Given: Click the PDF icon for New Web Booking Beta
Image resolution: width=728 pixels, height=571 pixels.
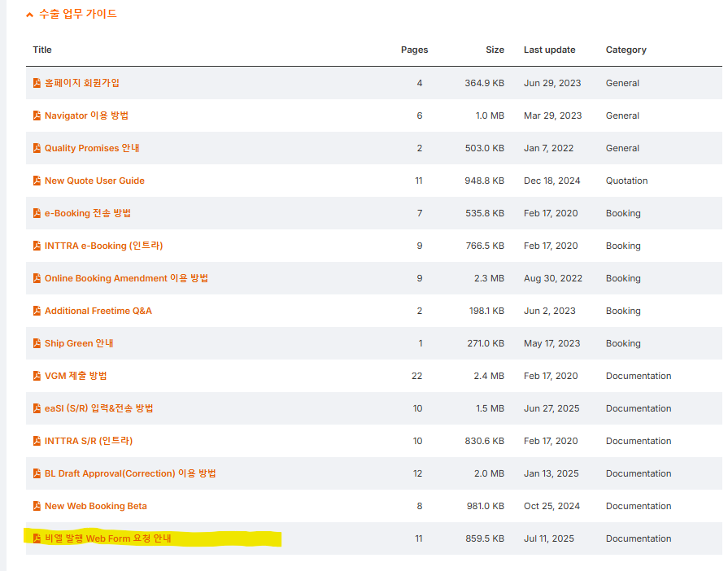Looking at the screenshot, I should (37, 505).
